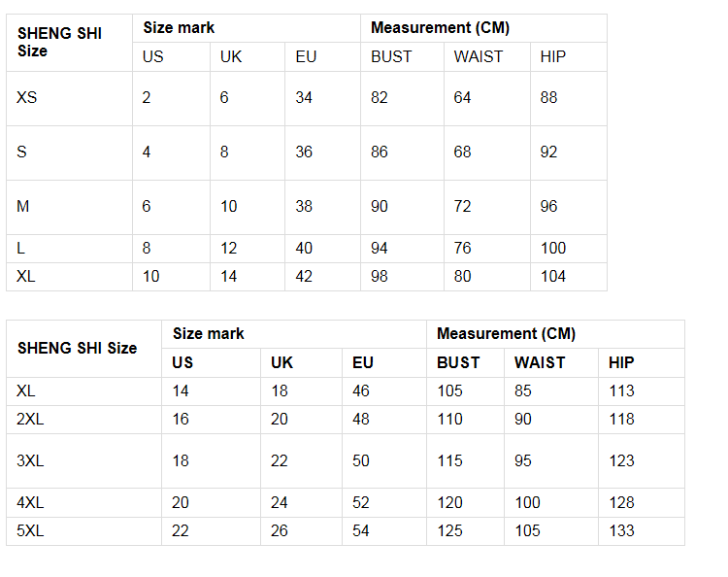Click the WAIST column header in top table

(x=478, y=56)
